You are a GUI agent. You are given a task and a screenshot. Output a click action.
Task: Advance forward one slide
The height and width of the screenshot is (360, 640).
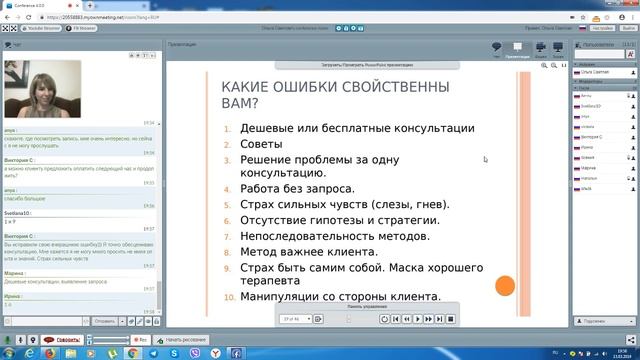click(428, 319)
